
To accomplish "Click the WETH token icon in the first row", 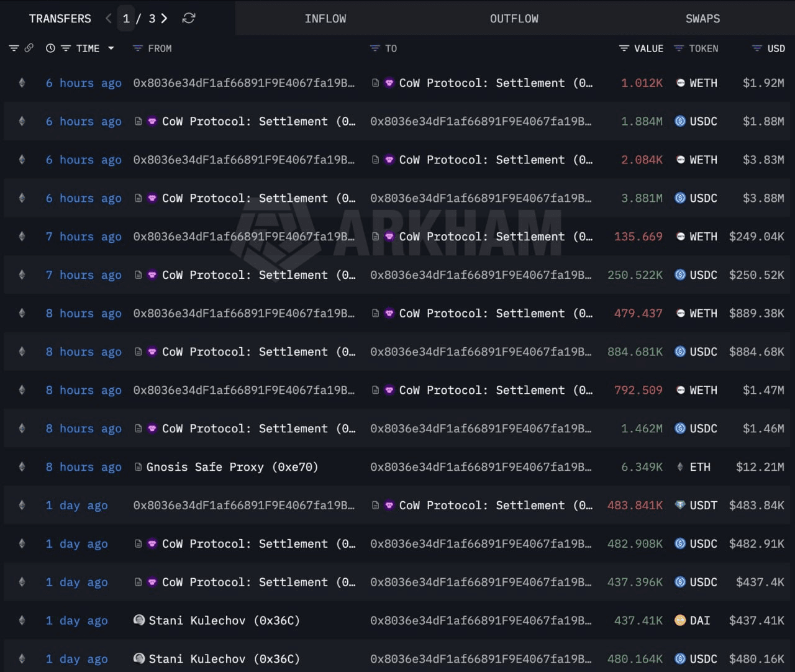I will coord(680,83).
